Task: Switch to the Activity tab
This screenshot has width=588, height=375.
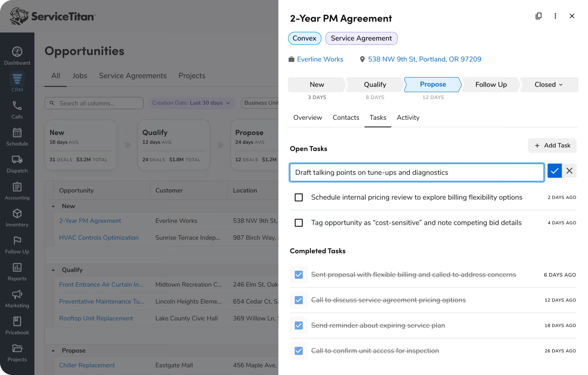Action: [408, 117]
